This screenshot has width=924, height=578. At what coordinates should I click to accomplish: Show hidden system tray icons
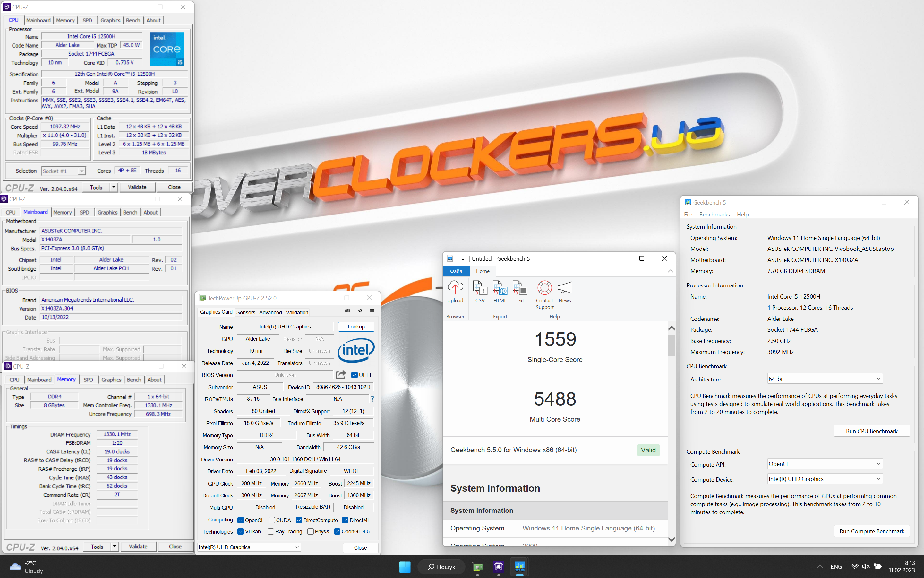(820, 566)
